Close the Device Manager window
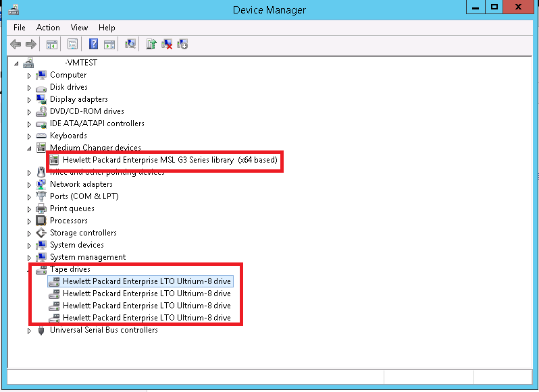This screenshot has width=539, height=392. coord(519,7)
